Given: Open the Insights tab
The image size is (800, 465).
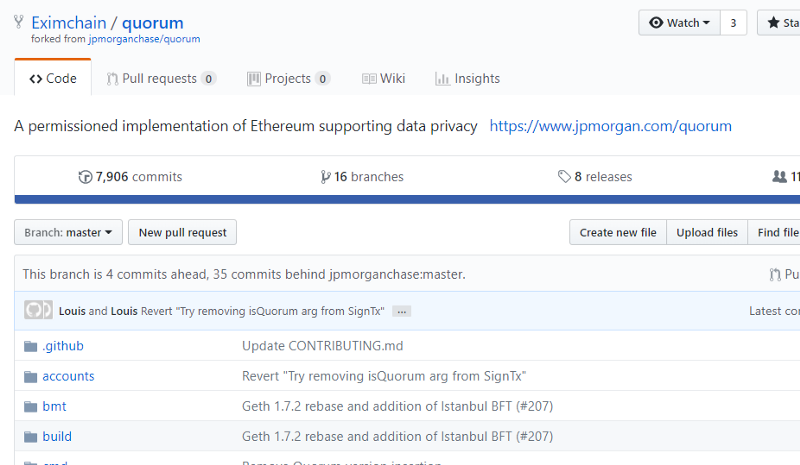Looking at the screenshot, I should pyautogui.click(x=467, y=79).
